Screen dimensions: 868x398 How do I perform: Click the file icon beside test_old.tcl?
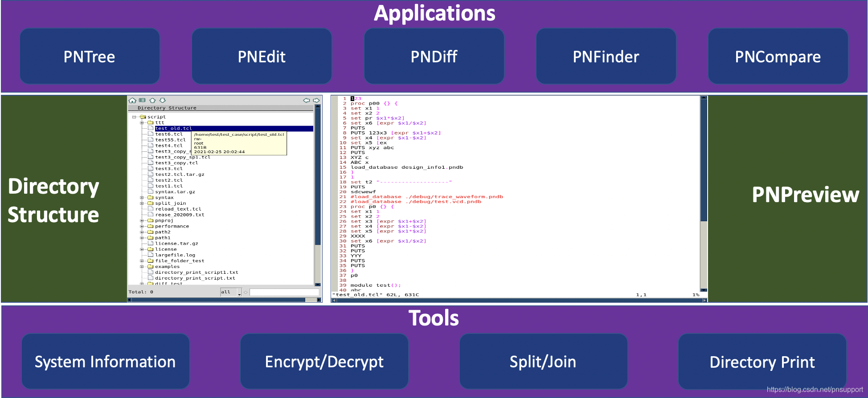151,128
